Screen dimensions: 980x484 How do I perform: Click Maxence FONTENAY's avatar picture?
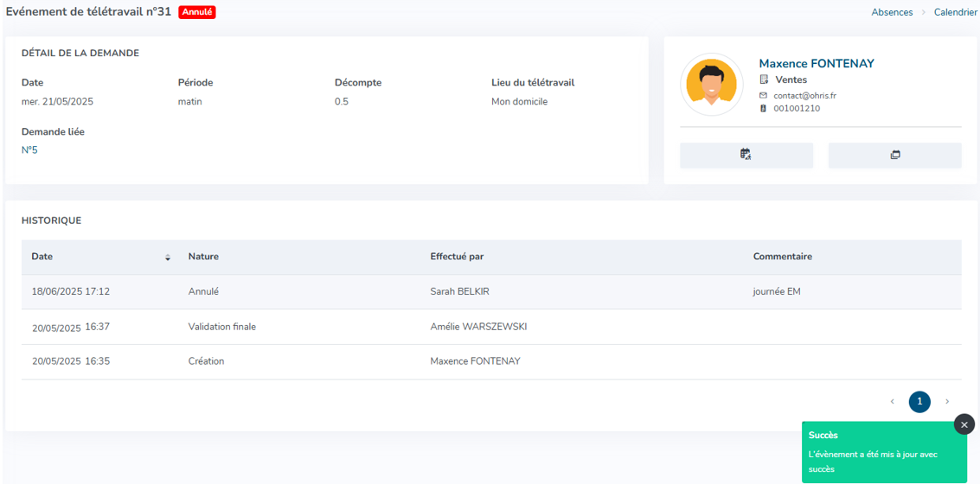click(711, 85)
